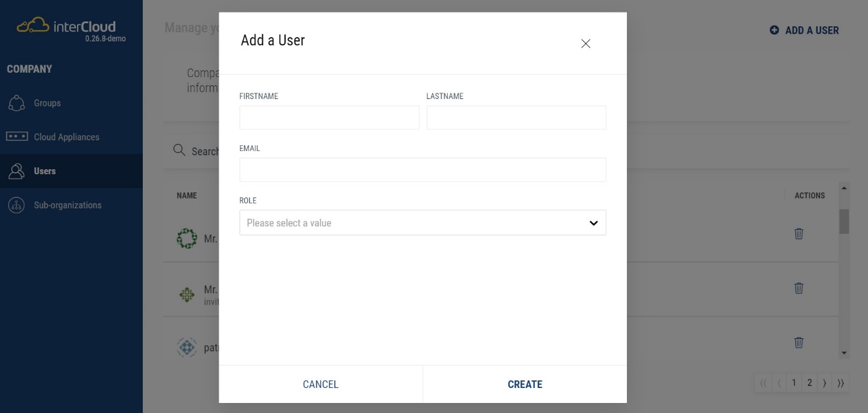Screen dimensions: 868x413
Task: Click the interCloud logo icon
Action: (32, 26)
